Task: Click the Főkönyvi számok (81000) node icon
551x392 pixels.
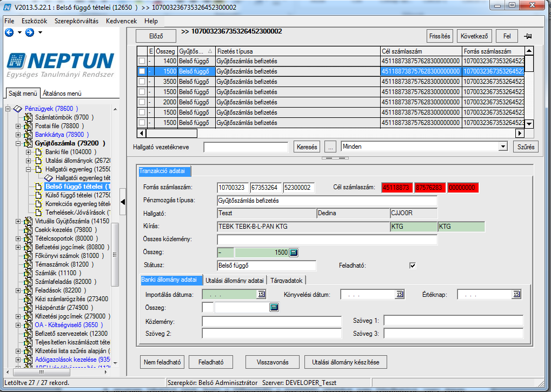Action: point(28,256)
